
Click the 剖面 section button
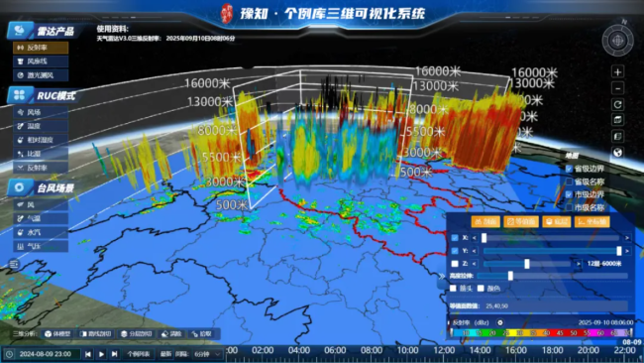pos(485,221)
